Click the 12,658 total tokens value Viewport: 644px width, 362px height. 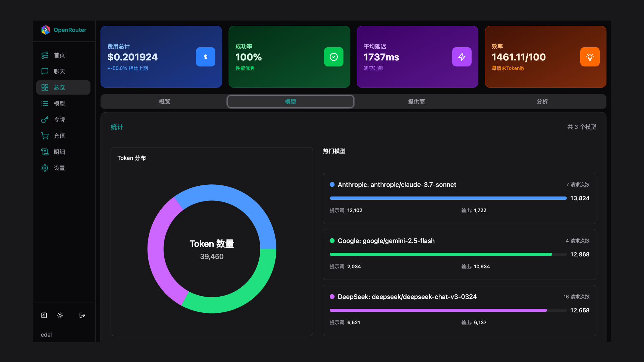580,310
